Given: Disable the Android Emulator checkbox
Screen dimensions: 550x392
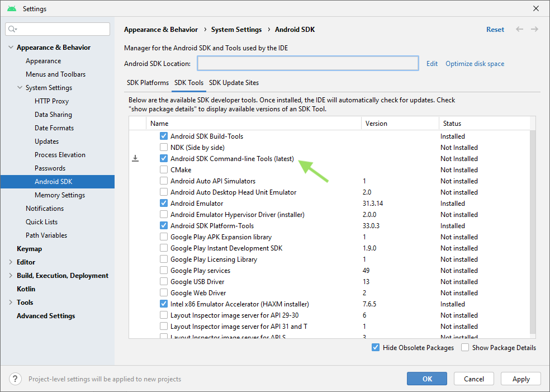Looking at the screenshot, I should tap(164, 203).
